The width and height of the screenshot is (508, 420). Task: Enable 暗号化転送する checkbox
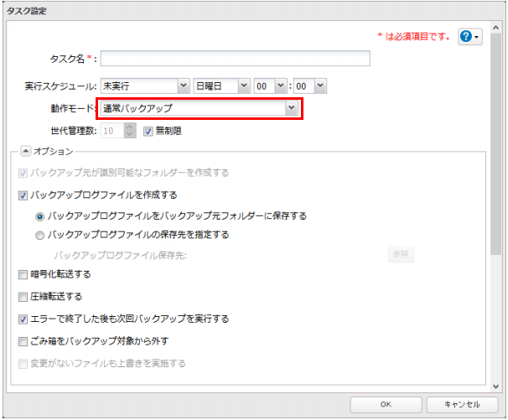click(x=23, y=274)
